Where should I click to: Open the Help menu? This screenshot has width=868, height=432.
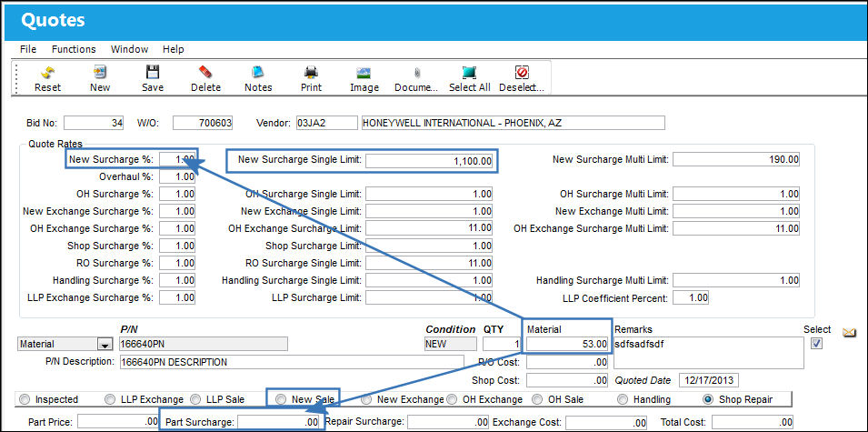pos(174,49)
